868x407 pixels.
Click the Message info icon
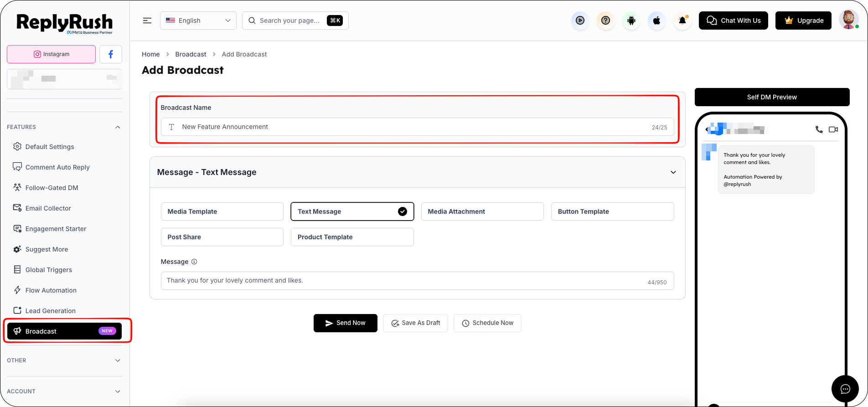coord(194,262)
